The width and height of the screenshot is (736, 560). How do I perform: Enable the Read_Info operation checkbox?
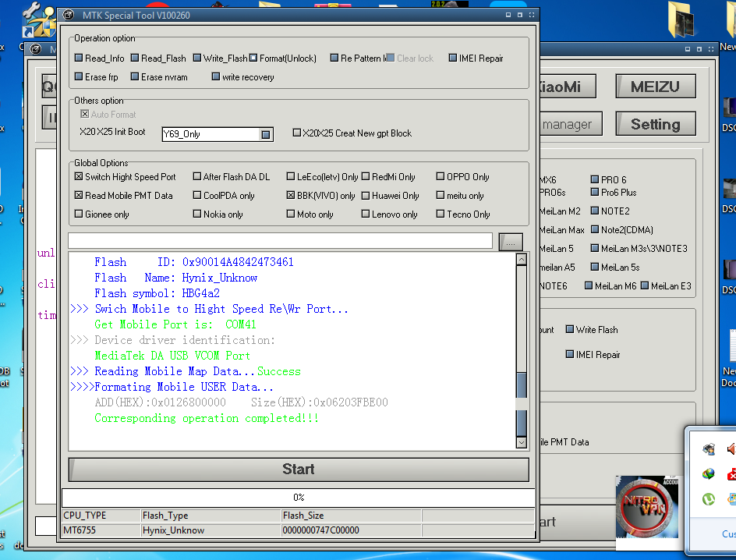(x=79, y=58)
